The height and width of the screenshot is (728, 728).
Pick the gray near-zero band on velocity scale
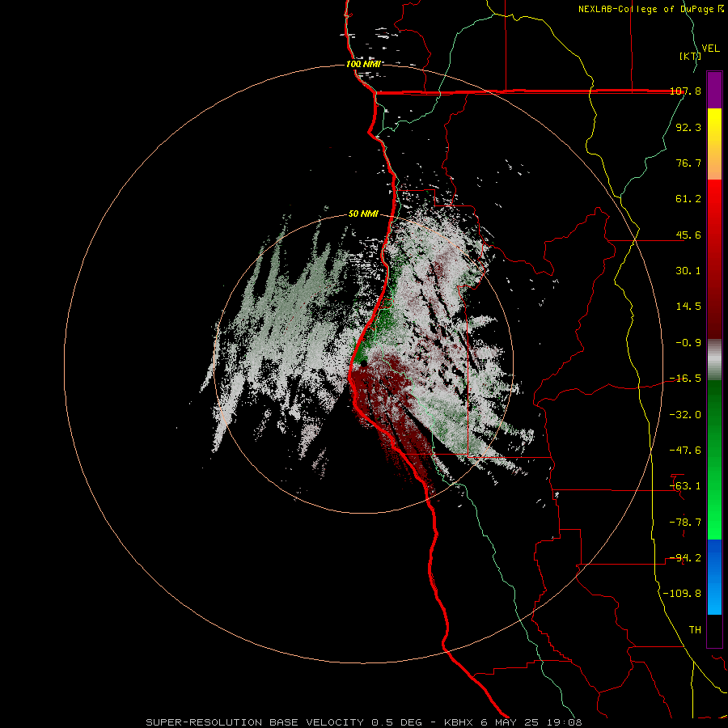click(x=714, y=360)
